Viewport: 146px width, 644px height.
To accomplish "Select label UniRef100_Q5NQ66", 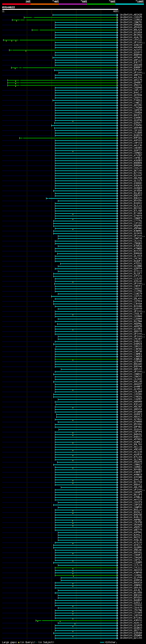I will tap(131, 25).
